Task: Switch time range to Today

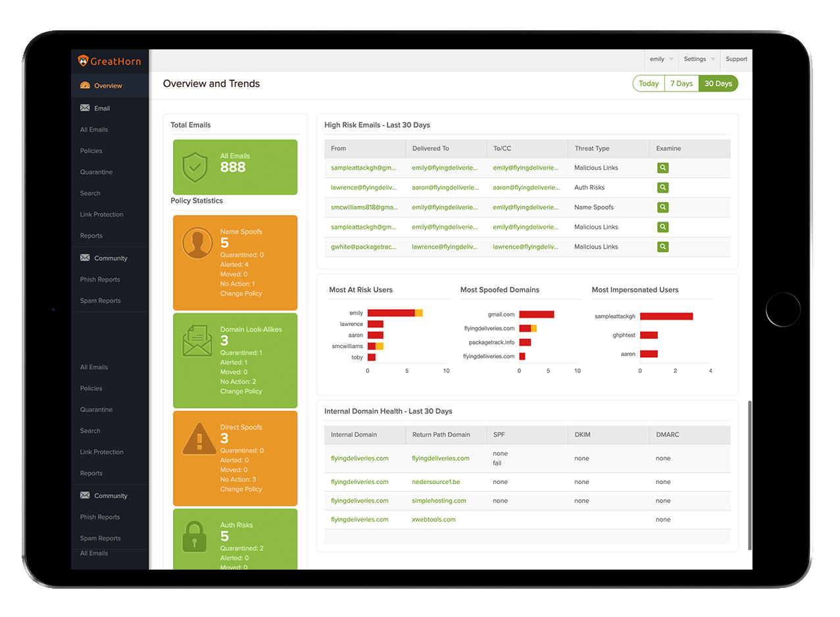Action: pos(649,84)
